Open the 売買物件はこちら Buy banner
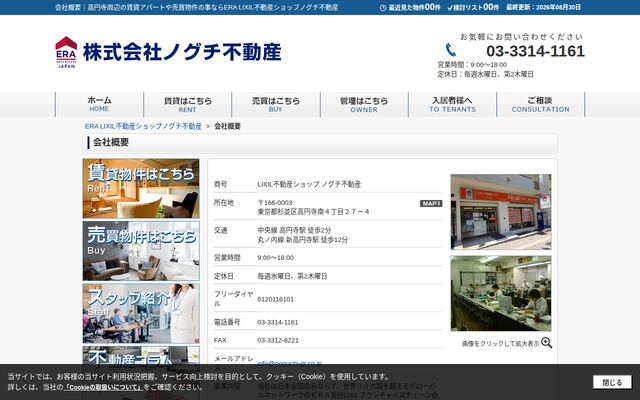640x400 pixels. point(141,251)
